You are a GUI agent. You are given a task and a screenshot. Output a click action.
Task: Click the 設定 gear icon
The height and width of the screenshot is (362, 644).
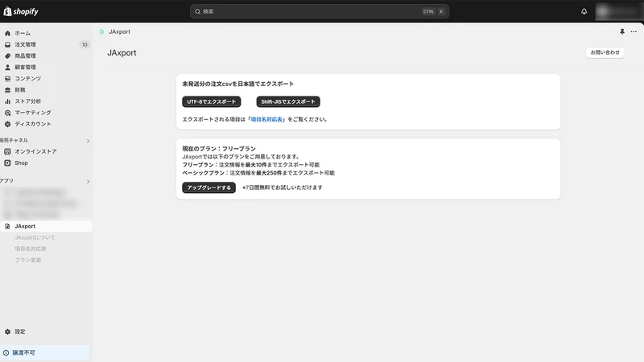[7, 331]
